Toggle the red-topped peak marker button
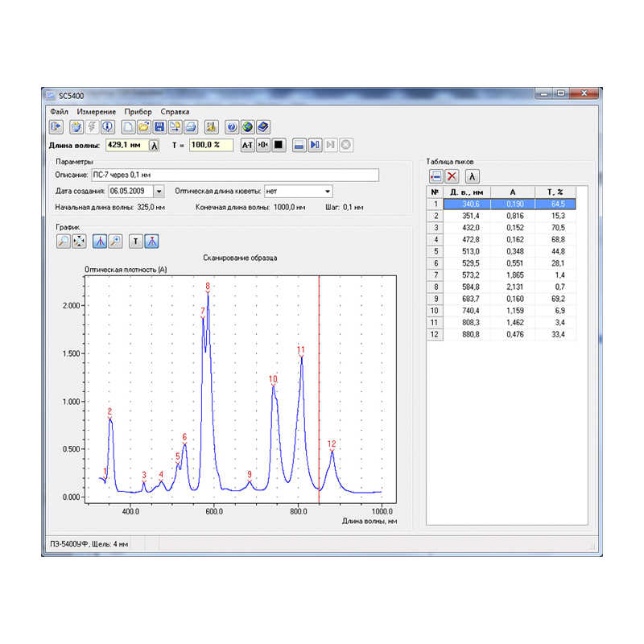 click(x=152, y=241)
